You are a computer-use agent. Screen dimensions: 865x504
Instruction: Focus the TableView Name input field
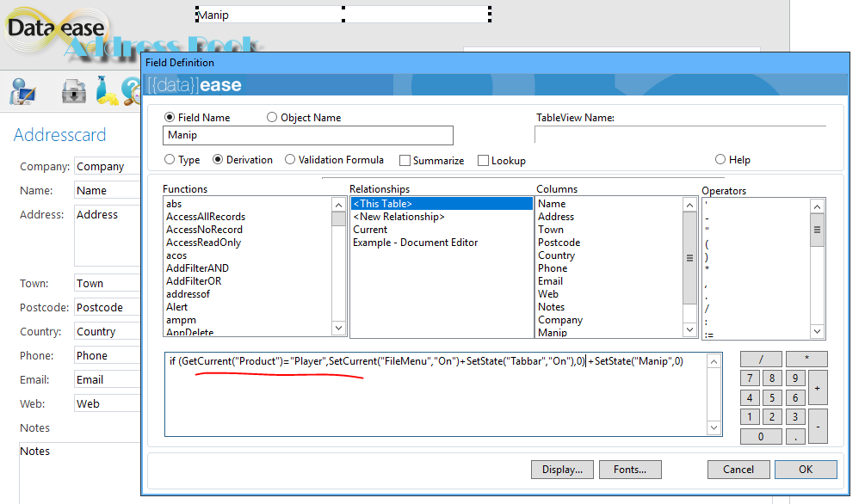(x=680, y=134)
